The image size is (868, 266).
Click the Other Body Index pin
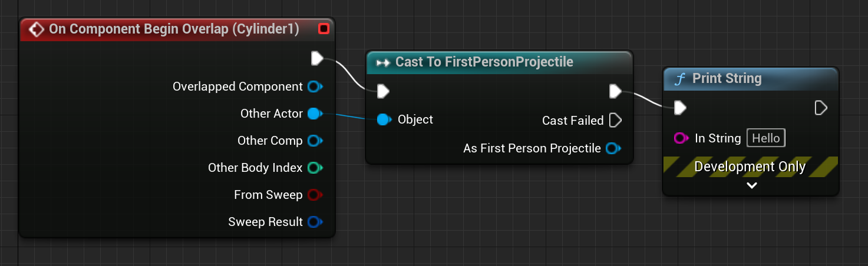click(315, 168)
